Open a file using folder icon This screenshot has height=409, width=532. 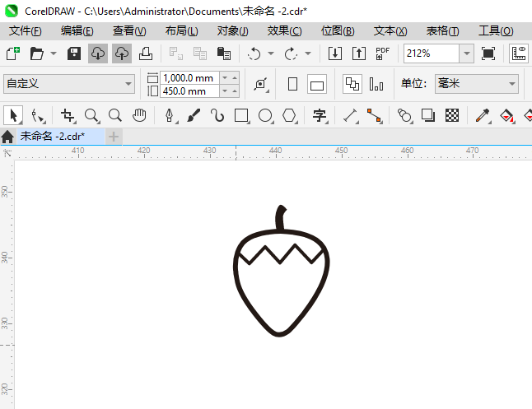click(36, 53)
